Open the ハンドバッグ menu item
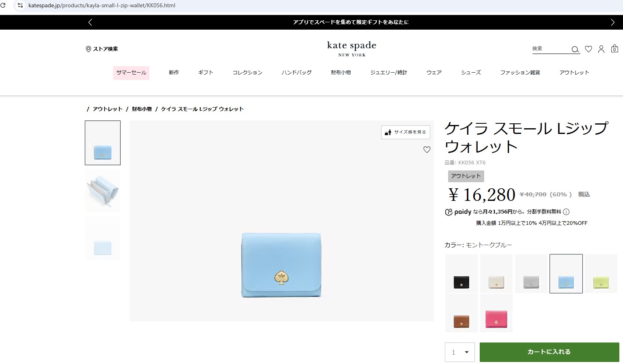Viewport: 623px width, 364px height. tap(296, 73)
